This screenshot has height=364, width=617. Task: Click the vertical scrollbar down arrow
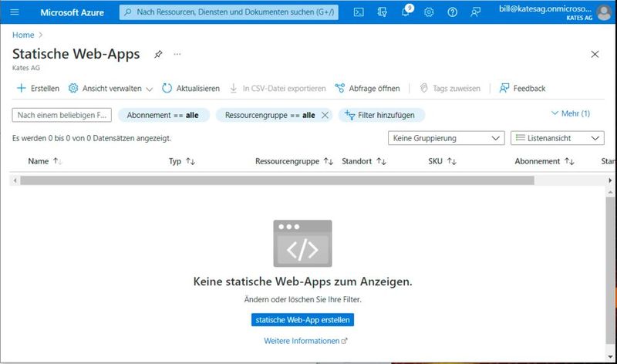point(610,357)
